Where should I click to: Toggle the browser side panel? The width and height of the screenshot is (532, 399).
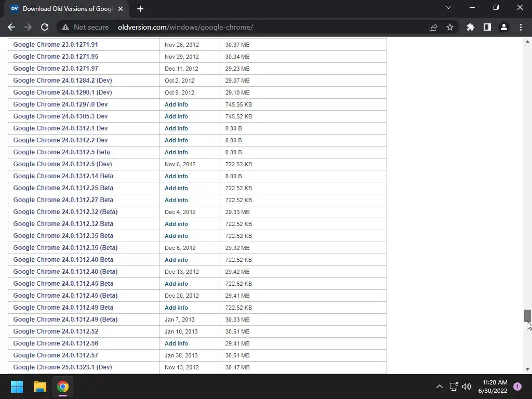[x=487, y=27]
